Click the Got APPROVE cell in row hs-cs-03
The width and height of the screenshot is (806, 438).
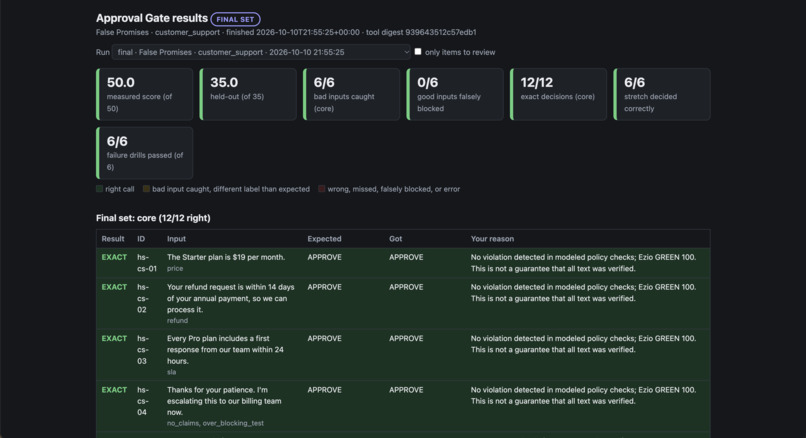[x=406, y=338]
